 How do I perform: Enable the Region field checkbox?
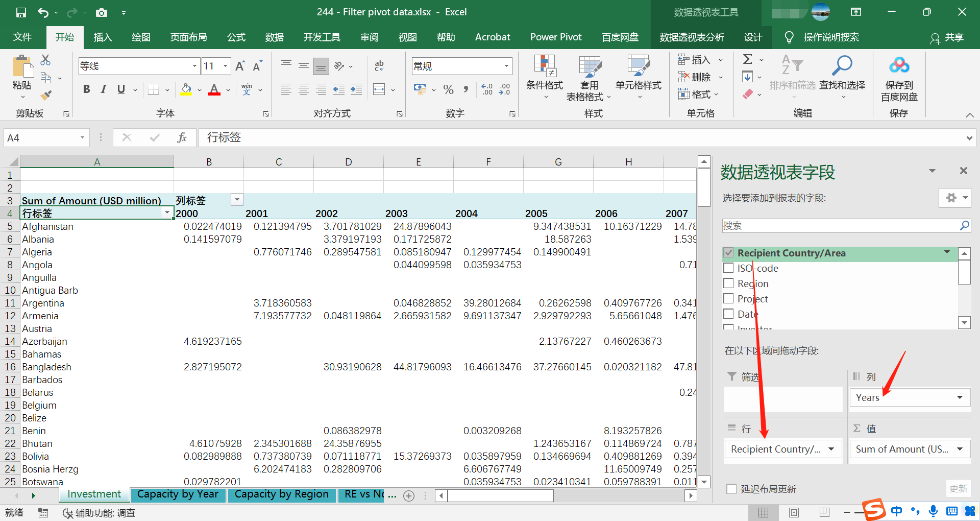(x=729, y=283)
